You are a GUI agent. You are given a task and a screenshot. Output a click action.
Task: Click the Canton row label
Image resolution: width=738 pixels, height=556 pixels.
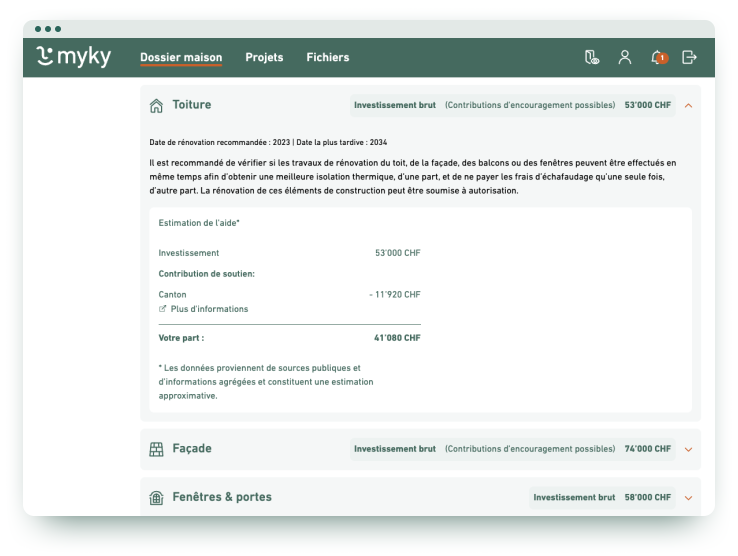coord(172,294)
